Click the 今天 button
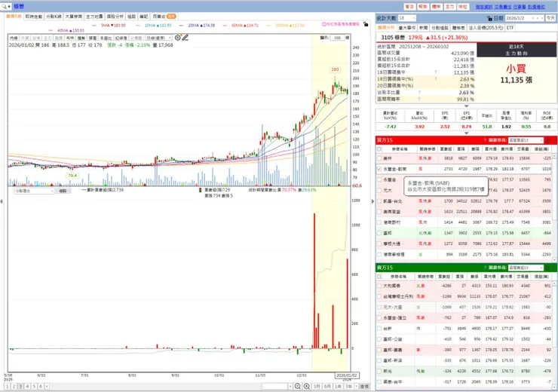Screen dimensions: 558x392 coord(550,18)
